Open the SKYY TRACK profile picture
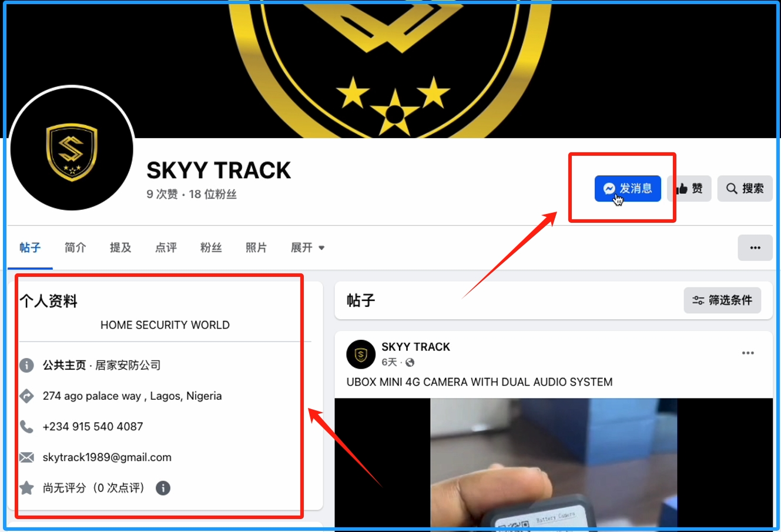Viewport: 781px width, 532px height. pos(72,149)
